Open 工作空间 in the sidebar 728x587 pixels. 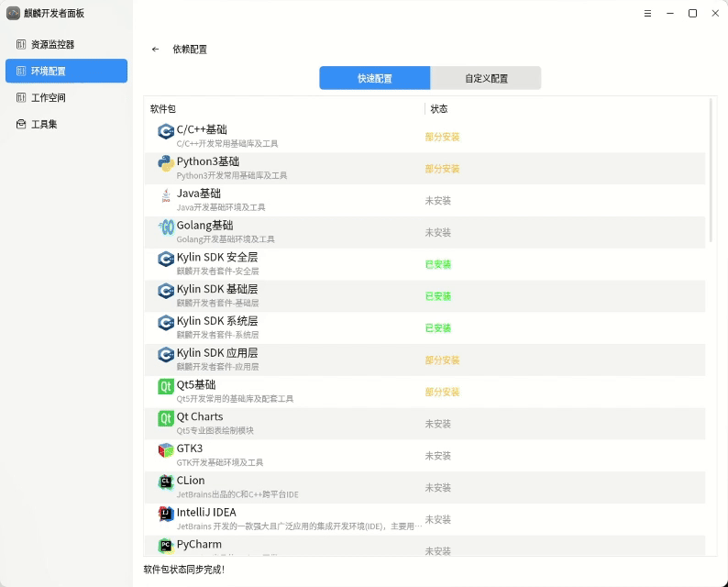(49, 97)
